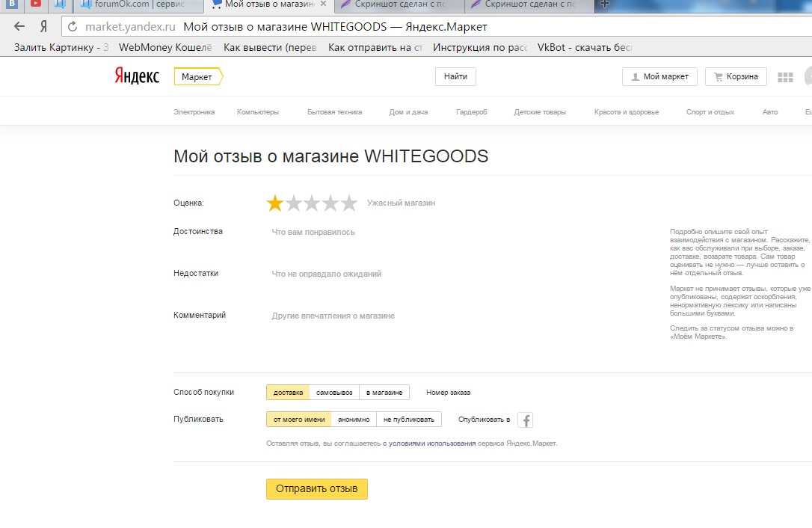Open Yandex services grid icon
This screenshot has width=812, height=528.
785,77
